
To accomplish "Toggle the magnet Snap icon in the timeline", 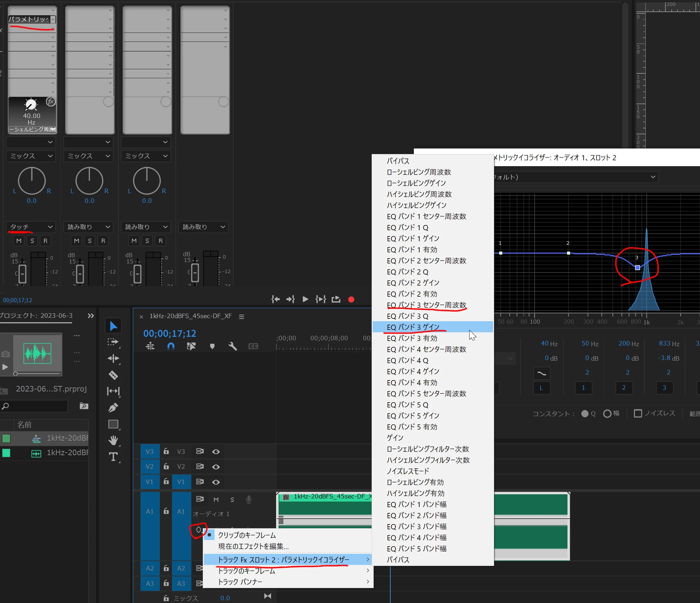I will coord(171,346).
